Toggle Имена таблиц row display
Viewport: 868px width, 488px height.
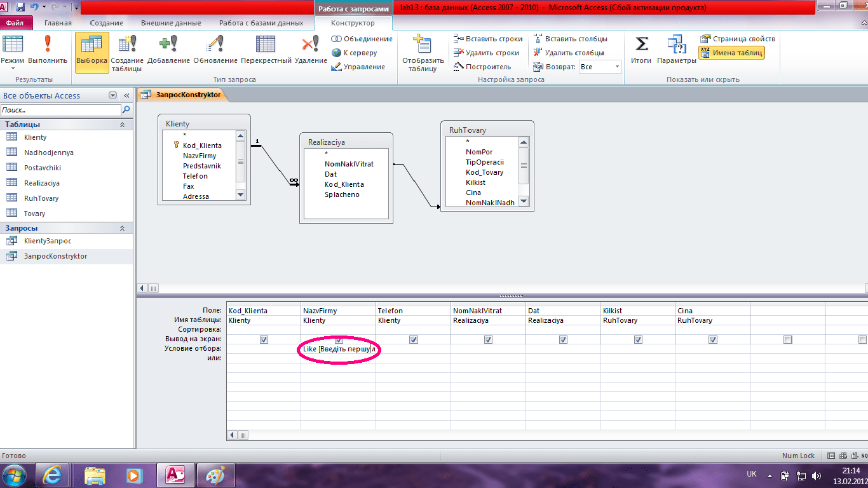pos(731,53)
